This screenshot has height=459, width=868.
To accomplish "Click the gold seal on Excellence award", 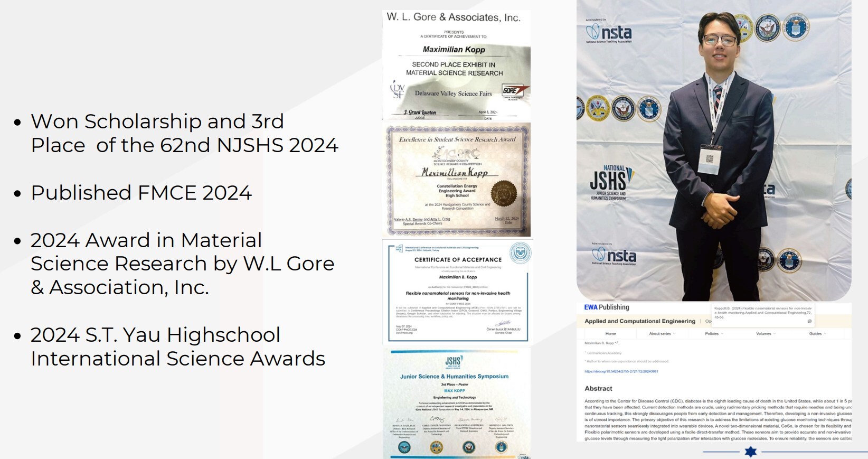I will point(504,193).
